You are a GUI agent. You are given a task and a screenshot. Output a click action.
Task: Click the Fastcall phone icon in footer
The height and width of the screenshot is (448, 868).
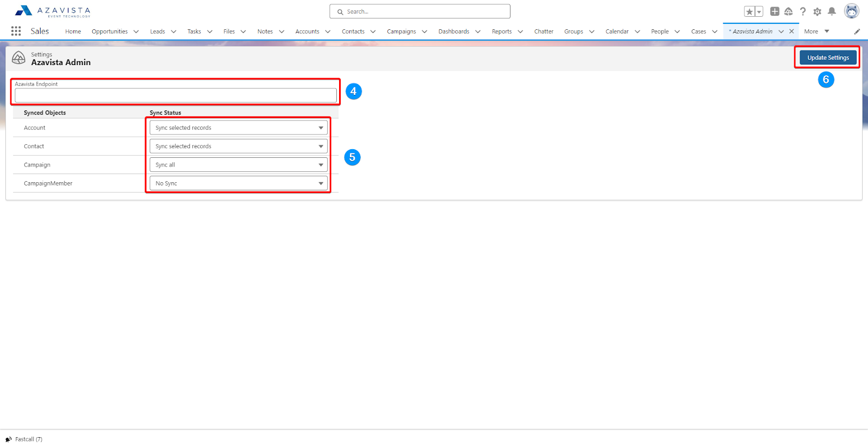(8, 439)
